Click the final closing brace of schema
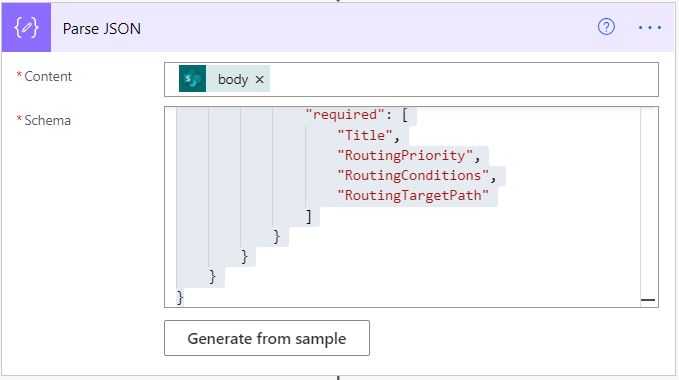This screenshot has width=679, height=380. click(x=180, y=297)
